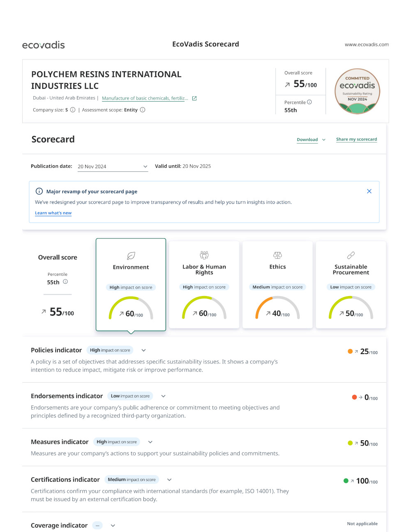Click the trend arrow beside header score 55/100

click(x=287, y=85)
